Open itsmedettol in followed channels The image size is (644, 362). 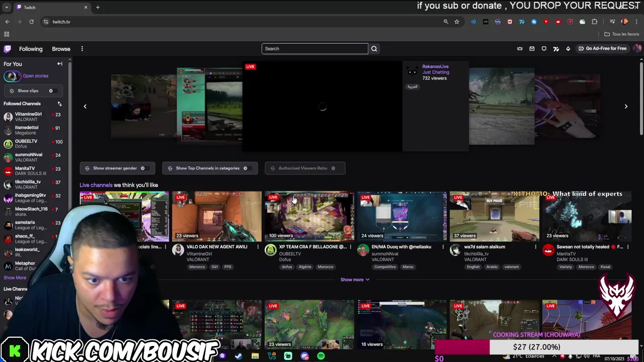click(32, 130)
